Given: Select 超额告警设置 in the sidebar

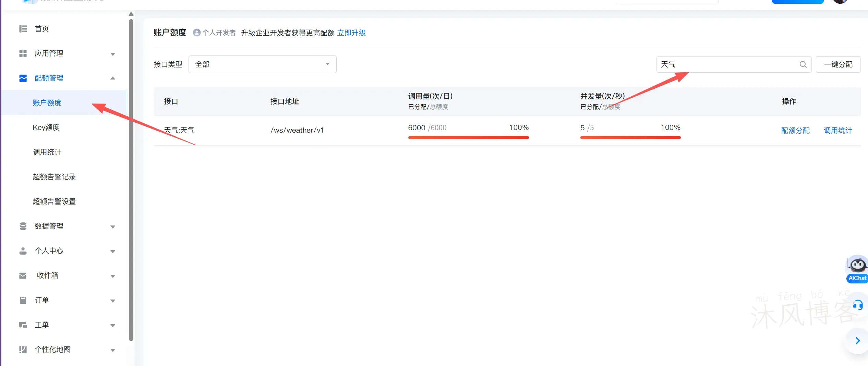Looking at the screenshot, I should pyautogui.click(x=54, y=201).
